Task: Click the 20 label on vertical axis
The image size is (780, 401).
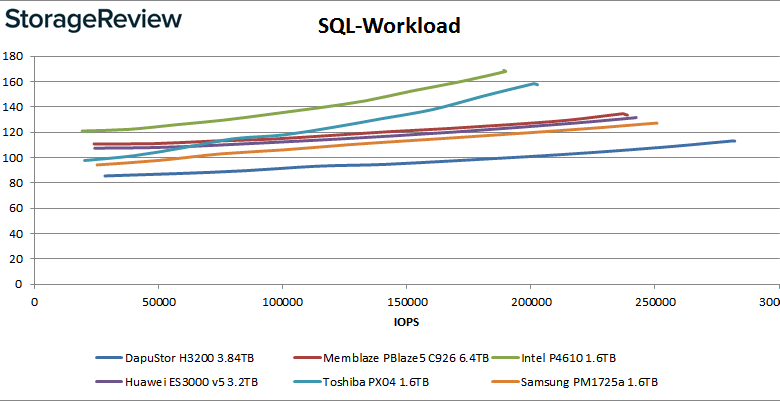Action: (16, 259)
